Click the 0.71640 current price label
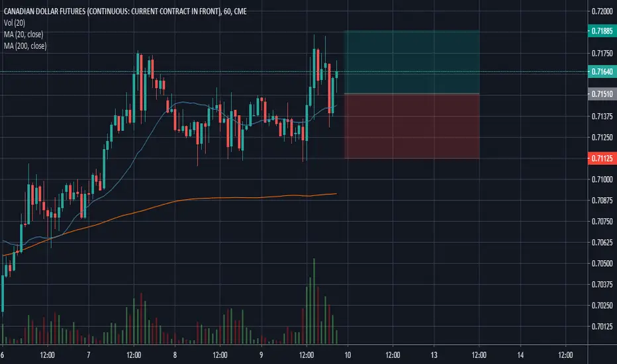Viewport: 617px width, 364px height. (602, 71)
